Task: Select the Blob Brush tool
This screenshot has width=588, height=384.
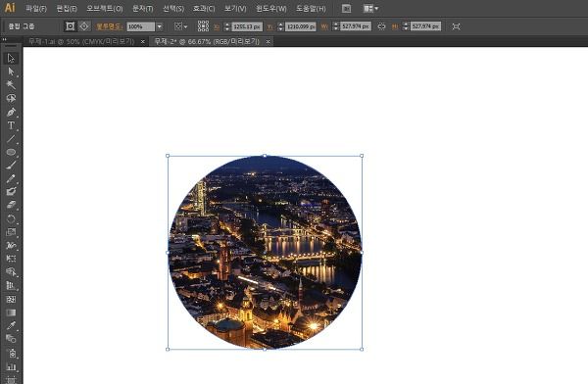Action: 11,192
